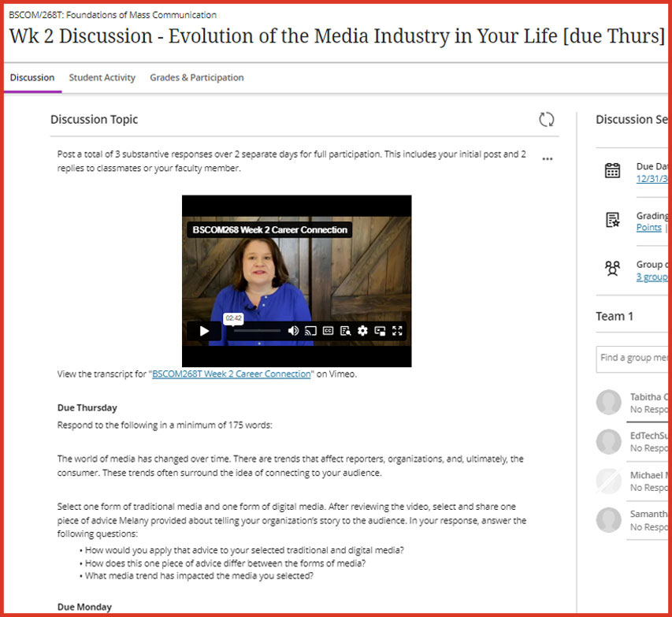The height and width of the screenshot is (617, 672).
Task: Play the Week 2 Career Connection video
Action: coord(204,331)
